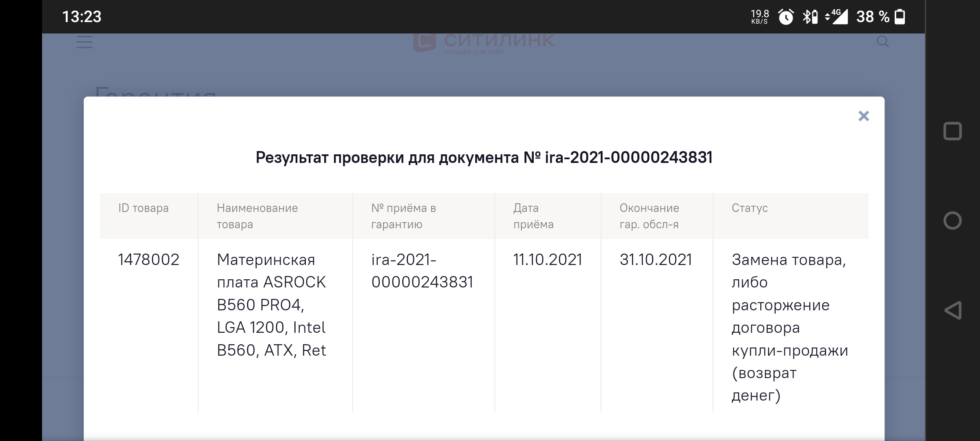Open recent apps with square button
Image resolution: width=980 pixels, height=441 pixels.
click(x=952, y=131)
